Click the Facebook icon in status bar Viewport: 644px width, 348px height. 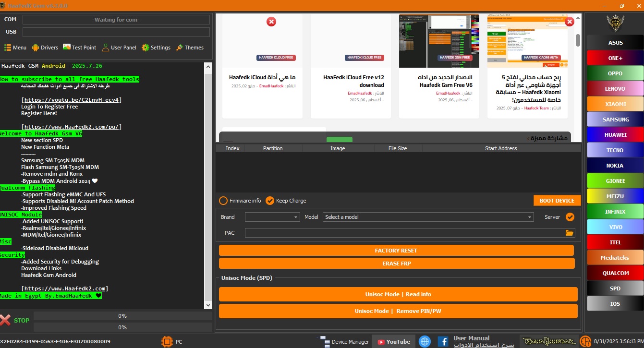pos(443,342)
